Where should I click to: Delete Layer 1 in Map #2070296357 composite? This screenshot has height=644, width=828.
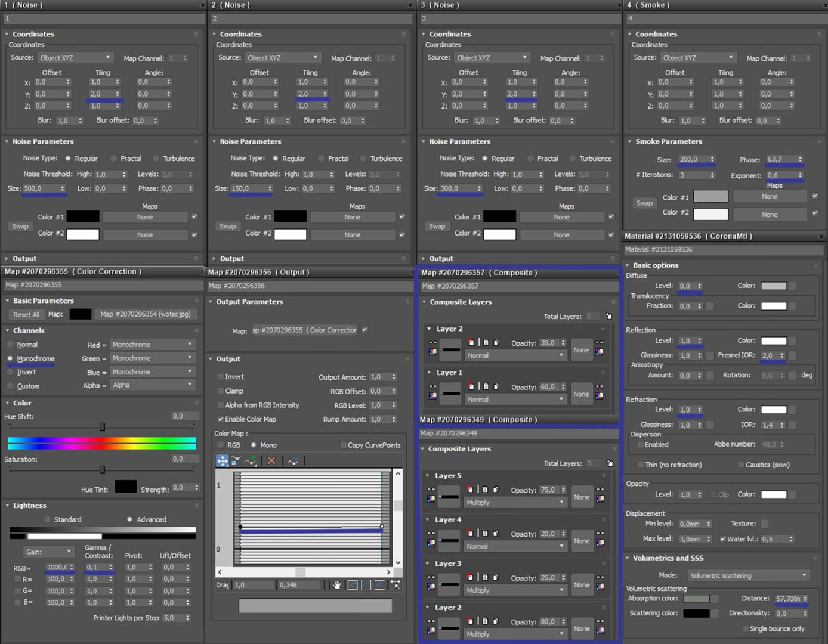click(471, 386)
